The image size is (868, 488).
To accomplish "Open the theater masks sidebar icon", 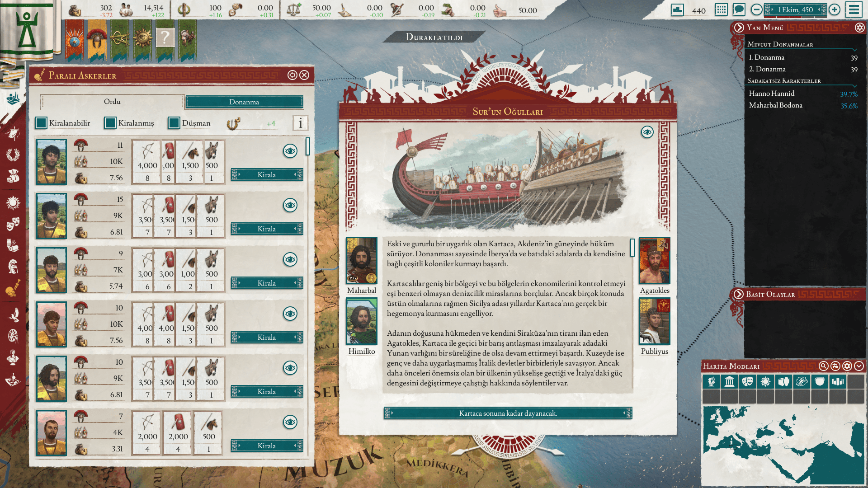I will click(13, 223).
